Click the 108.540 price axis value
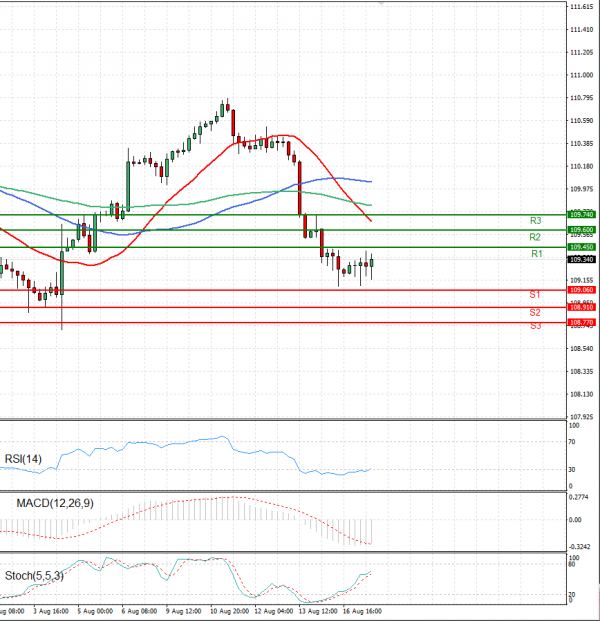Image resolution: width=600 pixels, height=621 pixels. (x=582, y=349)
